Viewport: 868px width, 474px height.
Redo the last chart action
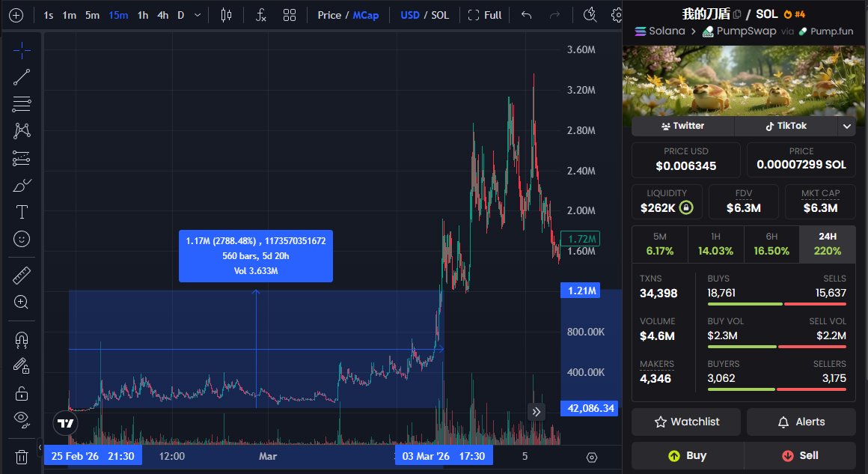pyautogui.click(x=554, y=15)
